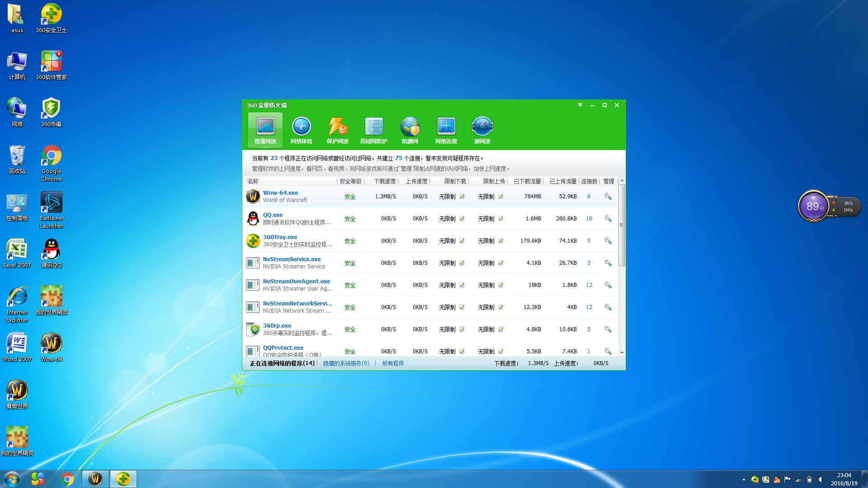Open the 防蹭网 tab
This screenshot has width=868, height=488.
pyautogui.click(x=410, y=130)
